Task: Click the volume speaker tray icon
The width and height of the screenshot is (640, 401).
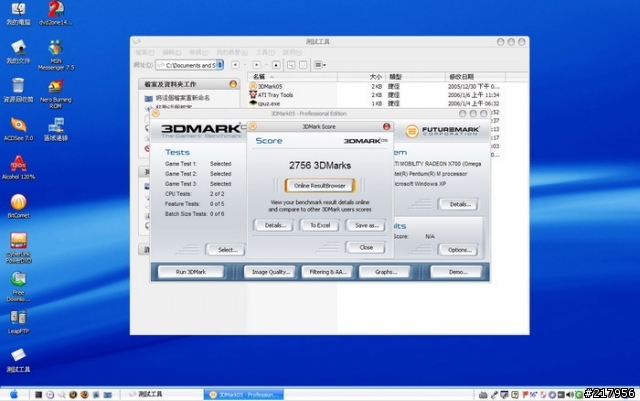Action: pos(570,395)
